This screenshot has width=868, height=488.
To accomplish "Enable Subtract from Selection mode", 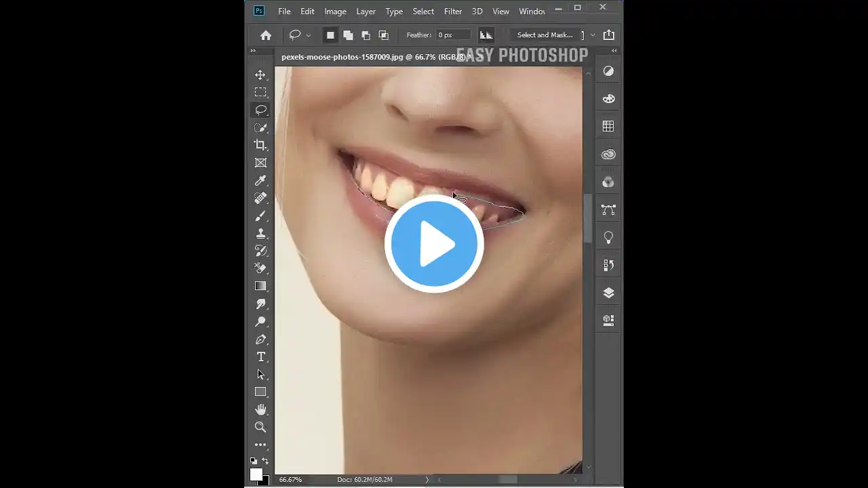I will (366, 35).
